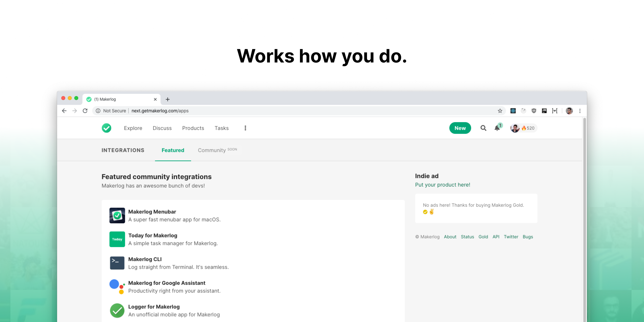The height and width of the screenshot is (322, 644).
Task: Click the React DevTools extension icon
Action: (513, 111)
